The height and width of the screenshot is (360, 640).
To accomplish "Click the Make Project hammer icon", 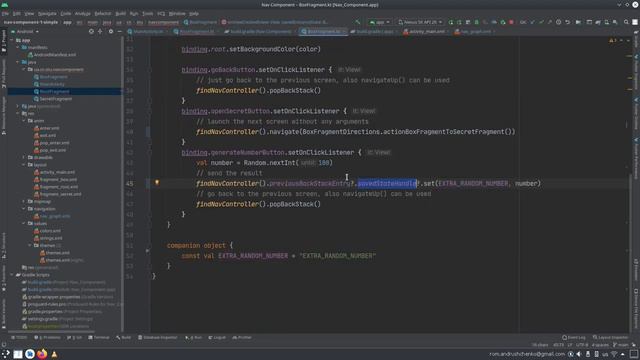I will click(x=358, y=22).
